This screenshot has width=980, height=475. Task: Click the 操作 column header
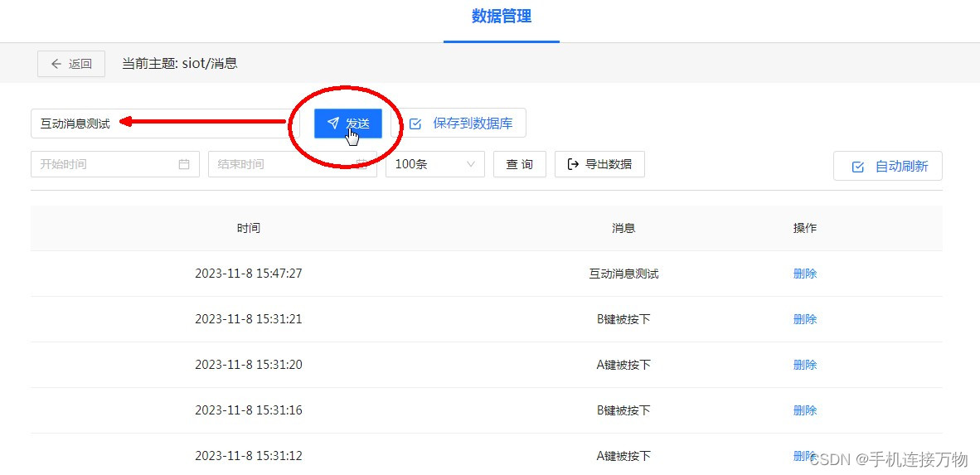point(805,228)
